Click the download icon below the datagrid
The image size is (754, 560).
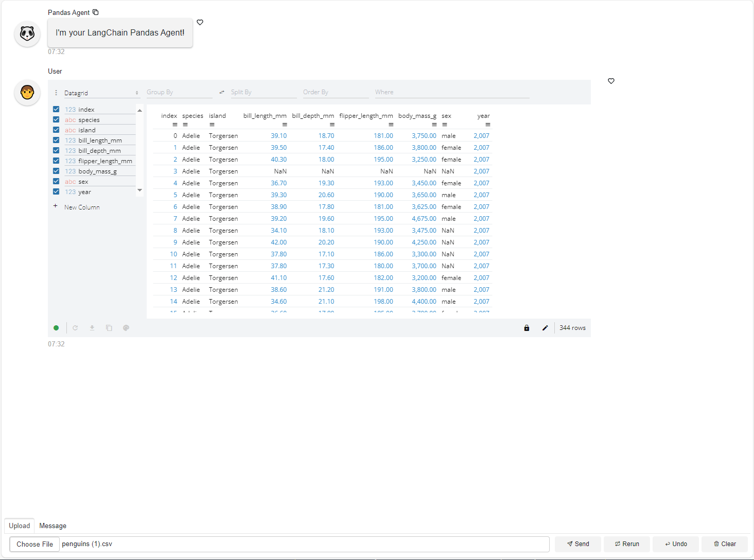[x=92, y=327]
